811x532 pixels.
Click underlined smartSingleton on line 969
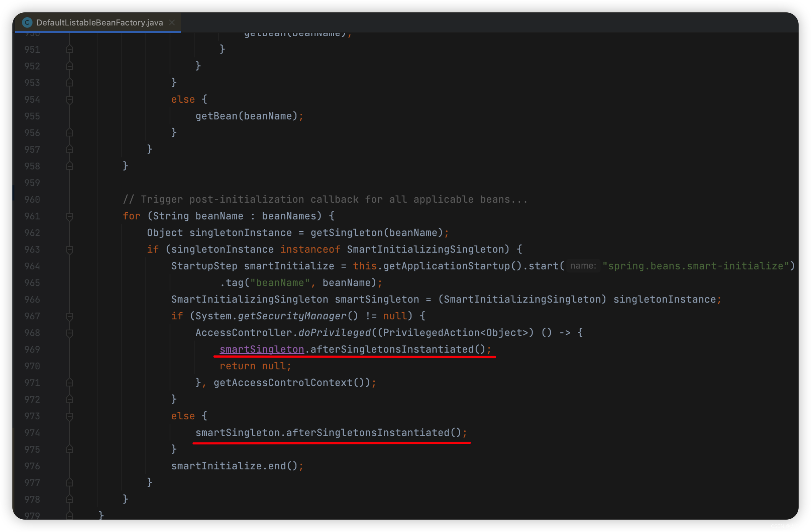coord(262,350)
